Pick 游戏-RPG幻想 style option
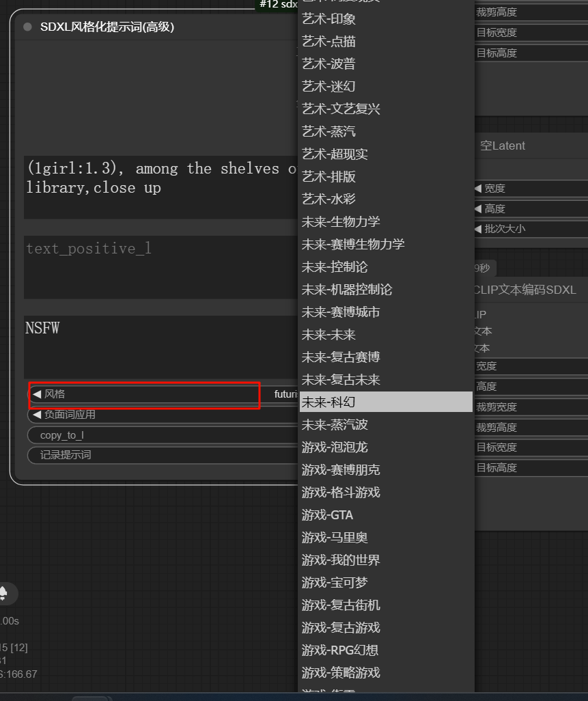The height and width of the screenshot is (701, 588). (386, 650)
